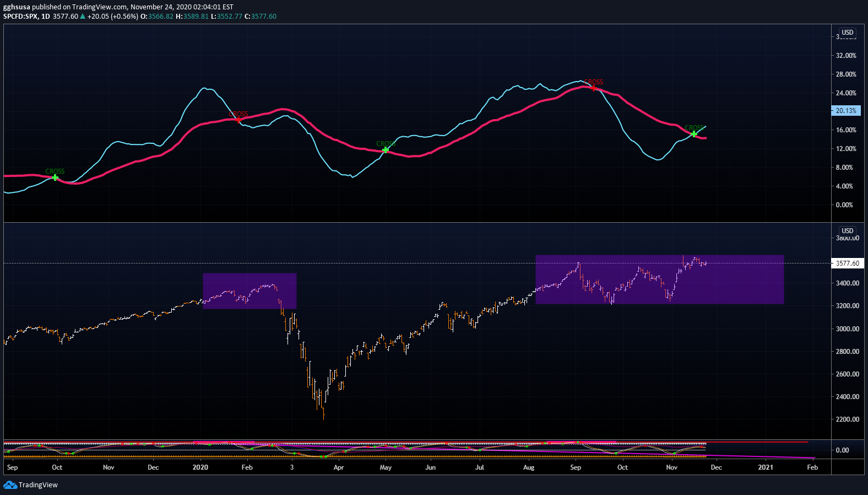Click the 3000.00 level on the price scale
Viewport: 868px width, 495px height.
[848, 329]
